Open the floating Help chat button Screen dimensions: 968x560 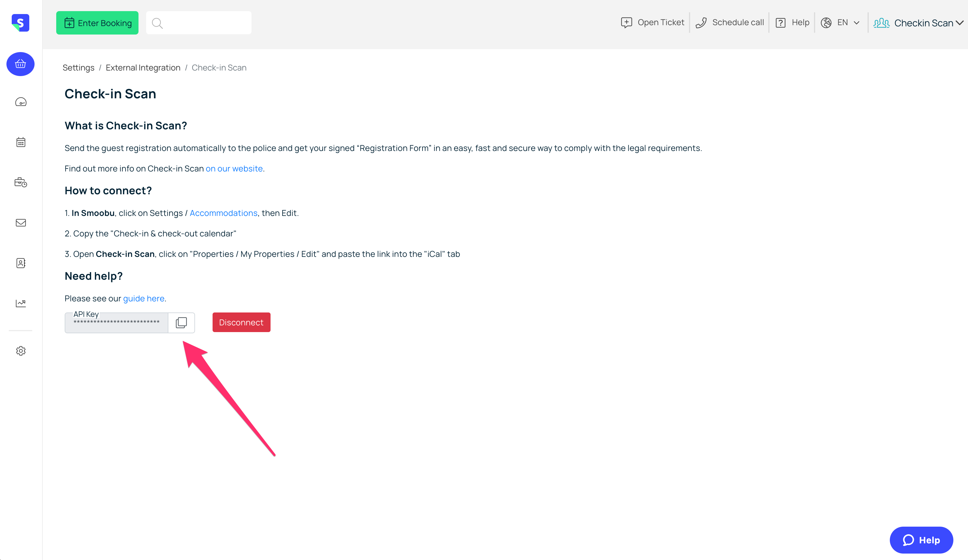(x=921, y=540)
